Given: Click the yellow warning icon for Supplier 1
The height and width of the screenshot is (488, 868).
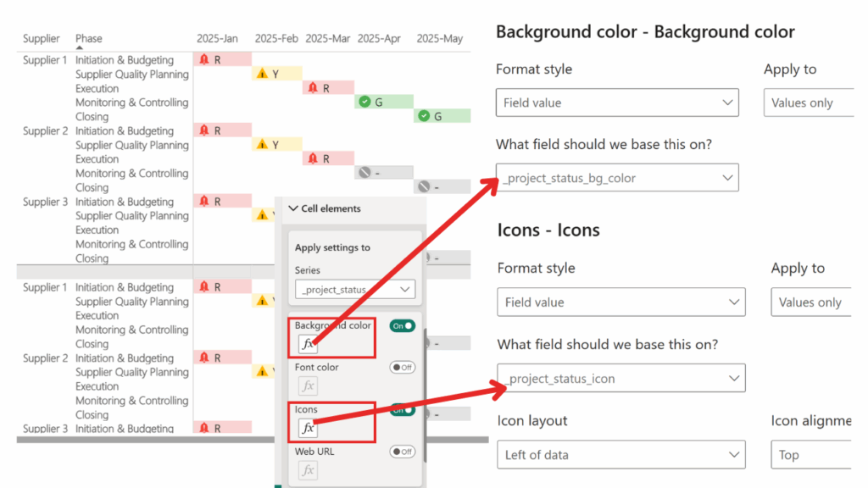Looking at the screenshot, I should (x=262, y=75).
